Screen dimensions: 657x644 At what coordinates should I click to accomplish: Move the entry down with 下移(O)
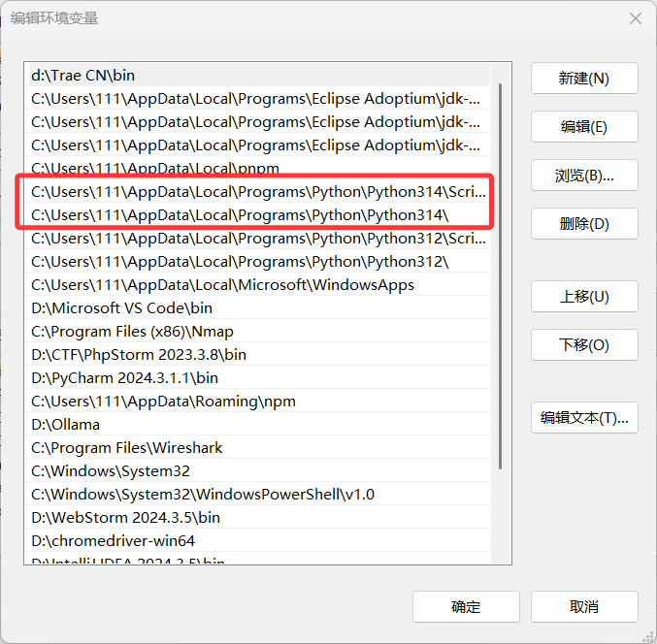point(584,344)
